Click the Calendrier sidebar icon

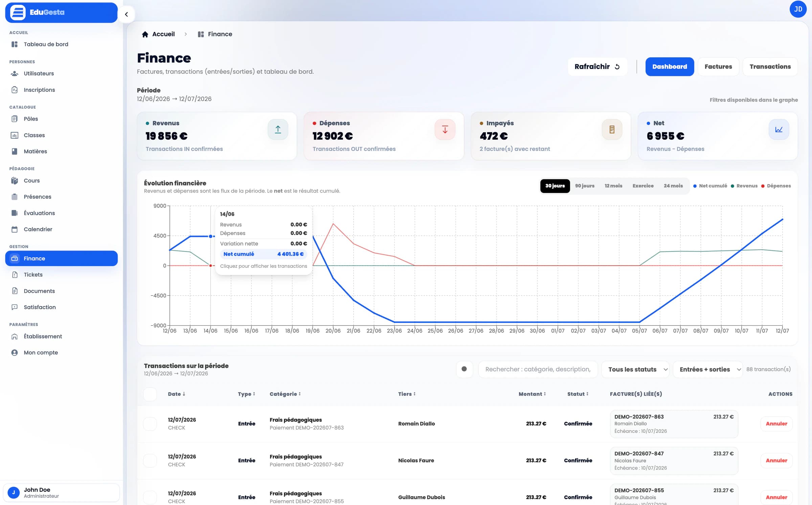coord(15,229)
